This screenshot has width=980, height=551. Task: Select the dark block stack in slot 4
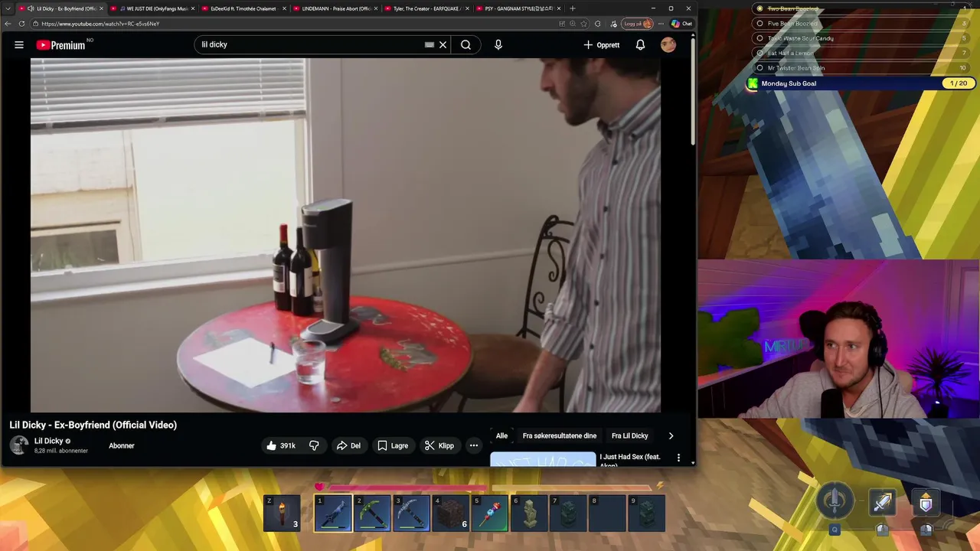tap(450, 513)
